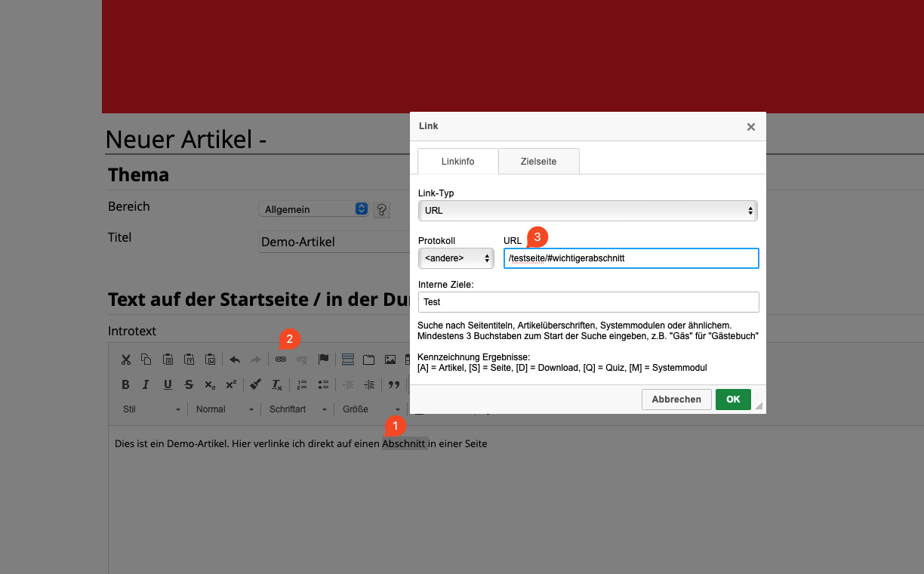Toggle bold formatting
This screenshot has height=574, width=924.
[126, 384]
